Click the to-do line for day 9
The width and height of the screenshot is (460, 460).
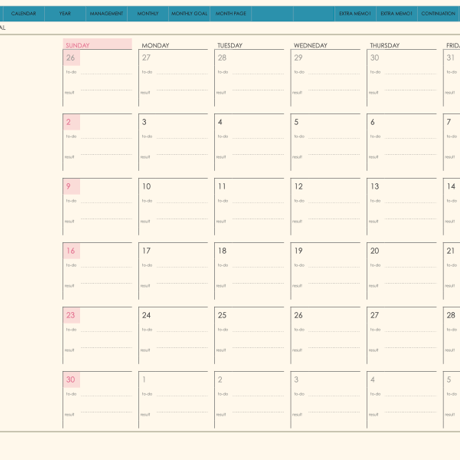tap(106, 202)
